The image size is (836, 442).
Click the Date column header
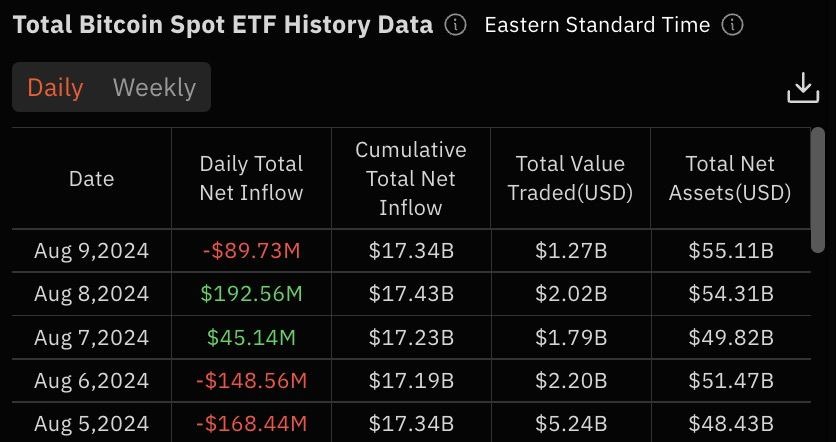(x=91, y=179)
